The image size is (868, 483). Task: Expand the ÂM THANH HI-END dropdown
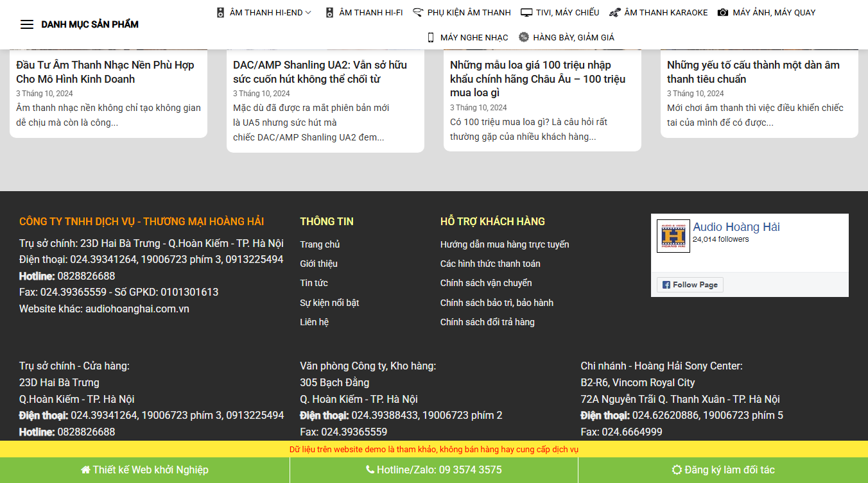(x=263, y=12)
